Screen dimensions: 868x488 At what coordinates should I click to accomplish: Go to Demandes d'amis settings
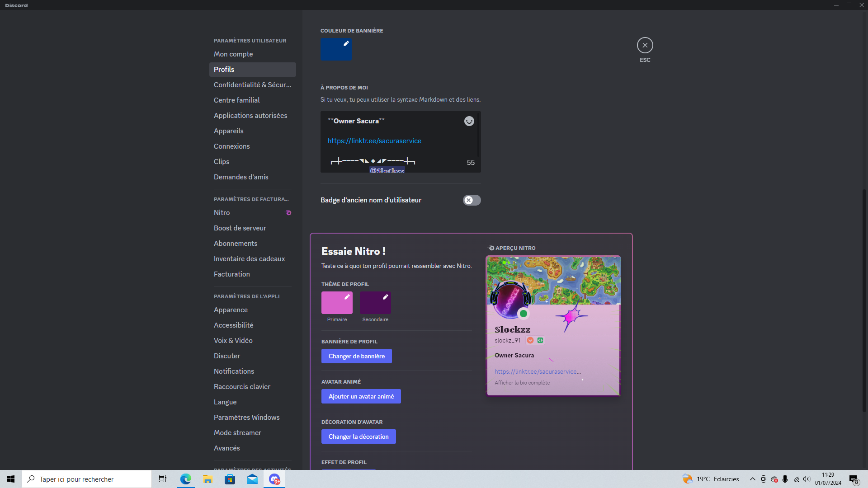(x=252, y=177)
